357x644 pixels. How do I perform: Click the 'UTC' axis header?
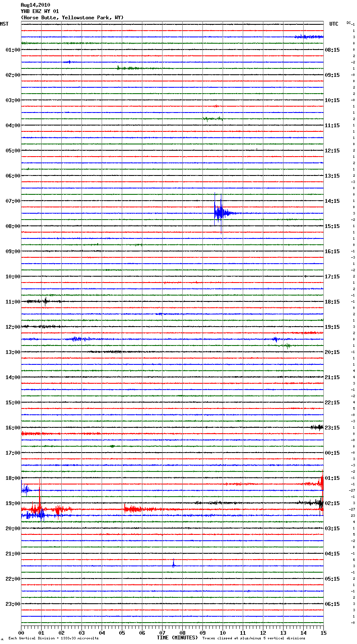pyautogui.click(x=334, y=24)
